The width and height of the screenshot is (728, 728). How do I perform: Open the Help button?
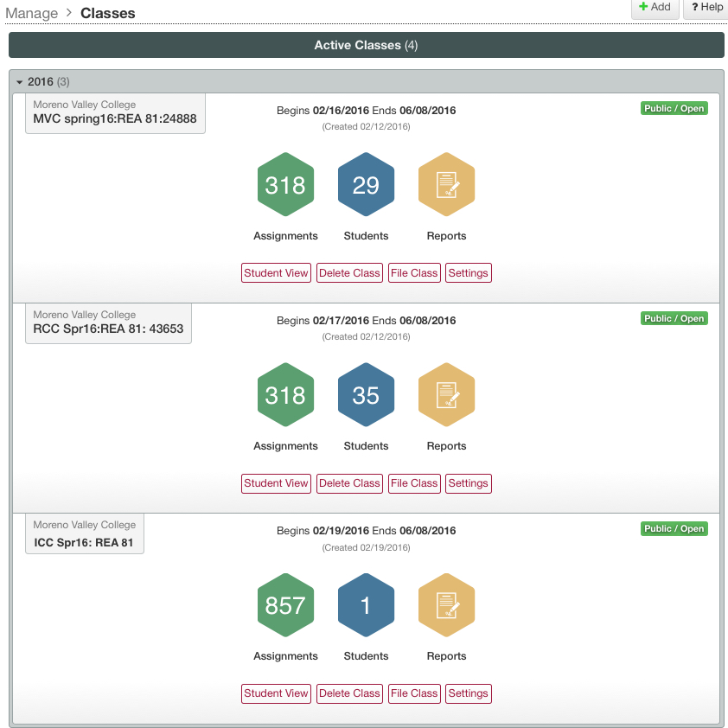coord(706,8)
